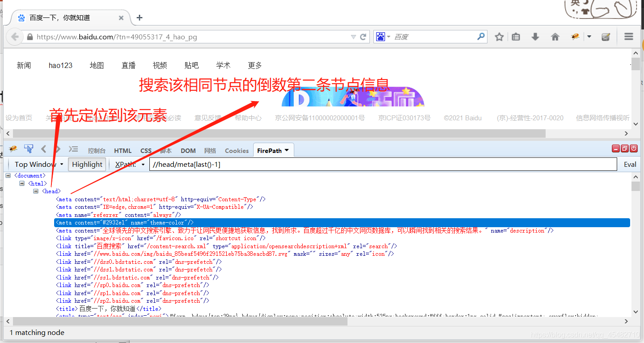
Task: Switch to the HTML panel tab
Action: pyautogui.click(x=123, y=151)
